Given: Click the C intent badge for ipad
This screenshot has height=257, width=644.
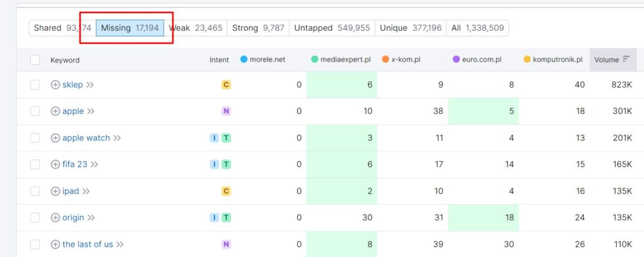Looking at the screenshot, I should tap(226, 191).
